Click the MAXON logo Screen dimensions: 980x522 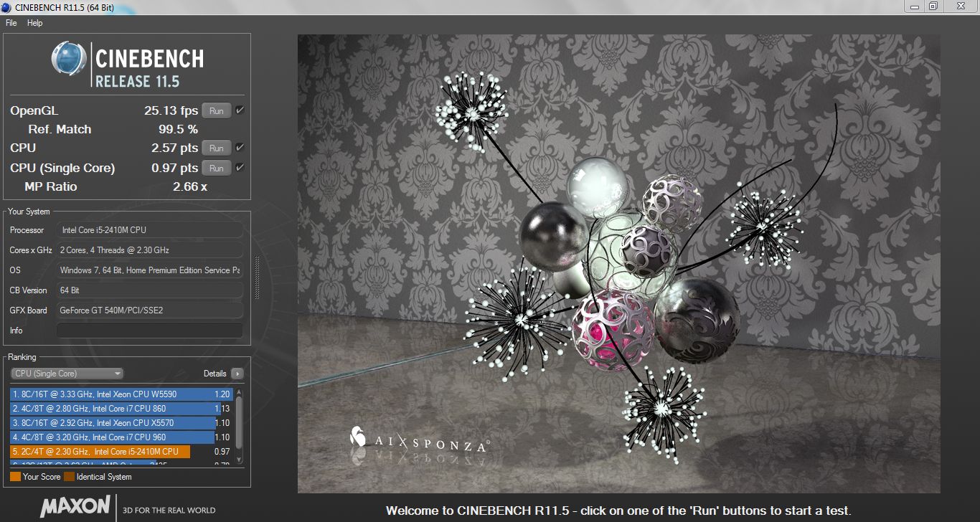coord(75,508)
